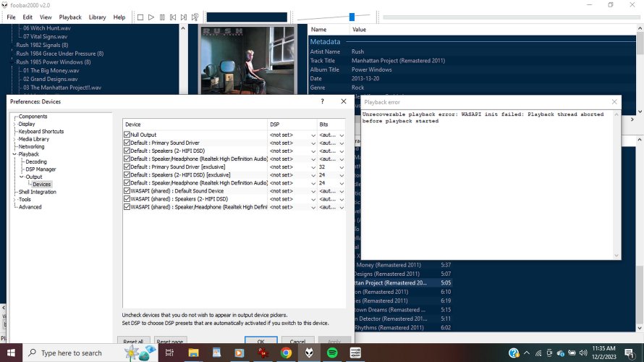Viewport: 644px width, 362px height.
Task: Select 02 Grand Designs.wav in tree
Action: pyautogui.click(x=50, y=79)
